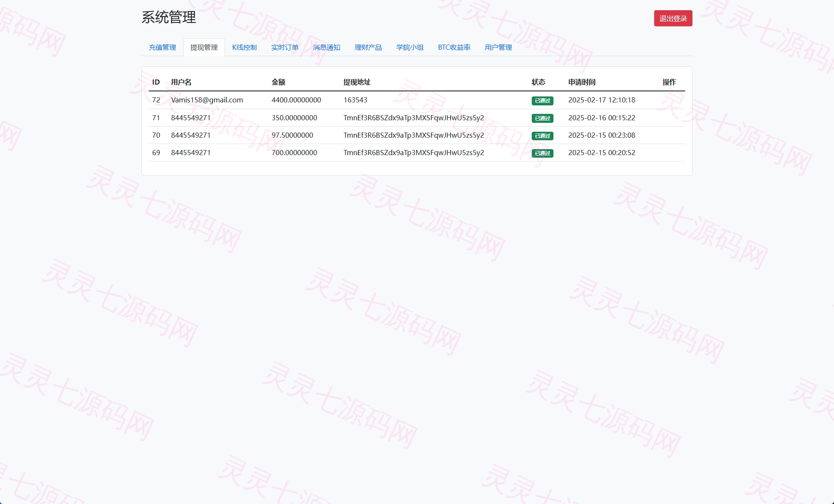834x504 pixels.
Task: Click the TmnEf3R6 address in row 71
Action: [x=414, y=118]
